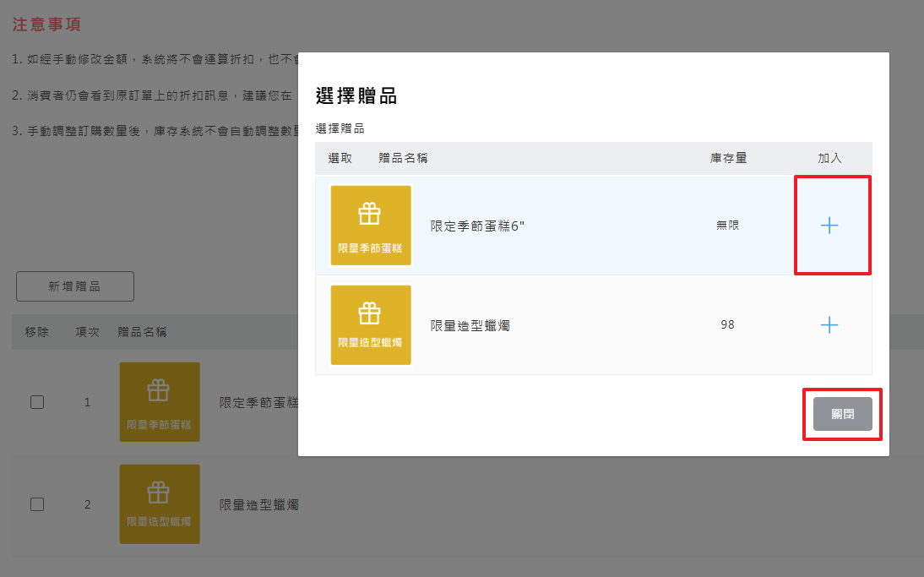Image resolution: width=924 pixels, height=577 pixels.
Task: Click the 無限 stock value
Action: (727, 226)
